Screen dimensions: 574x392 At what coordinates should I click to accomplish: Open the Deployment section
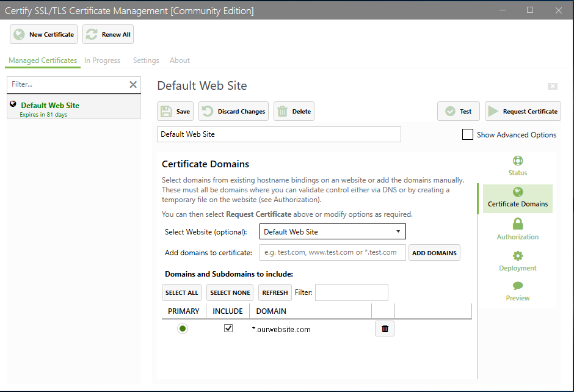point(518,261)
